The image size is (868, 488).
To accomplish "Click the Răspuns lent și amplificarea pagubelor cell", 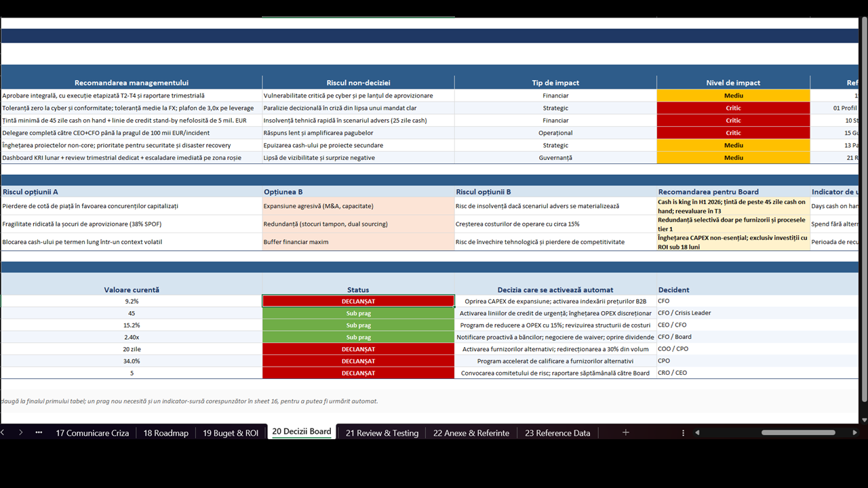I will pyautogui.click(x=358, y=133).
